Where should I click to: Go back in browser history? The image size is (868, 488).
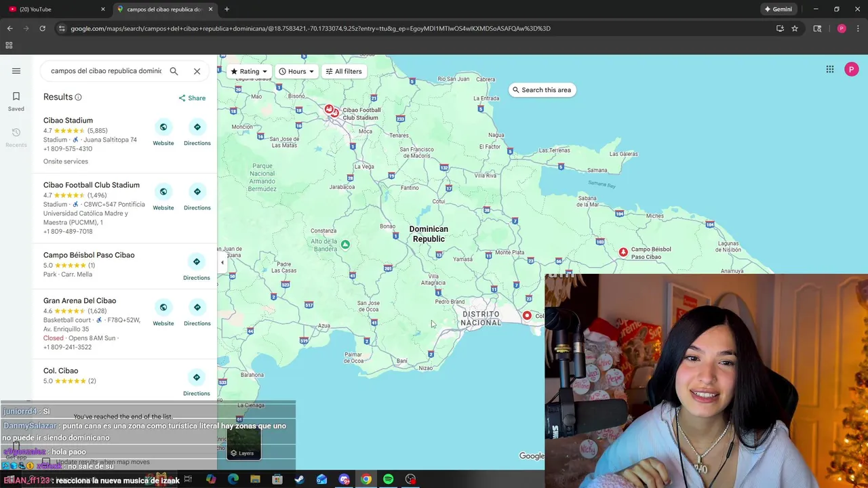click(x=9, y=28)
